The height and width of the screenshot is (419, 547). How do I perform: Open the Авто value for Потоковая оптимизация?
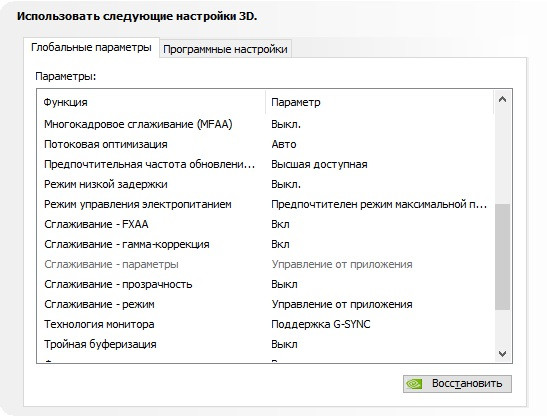point(284,144)
